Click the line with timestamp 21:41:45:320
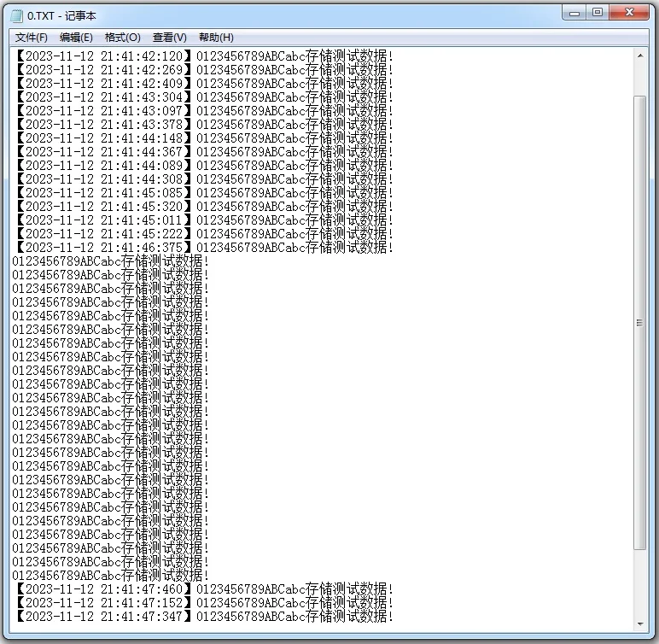Image resolution: width=659 pixels, height=644 pixels. tap(204, 206)
